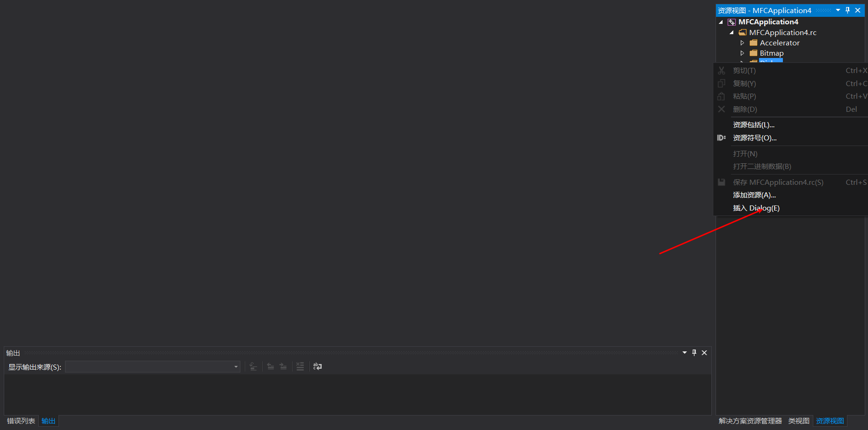
Task: Open Resource View window position dropdown arrow
Action: [838, 10]
